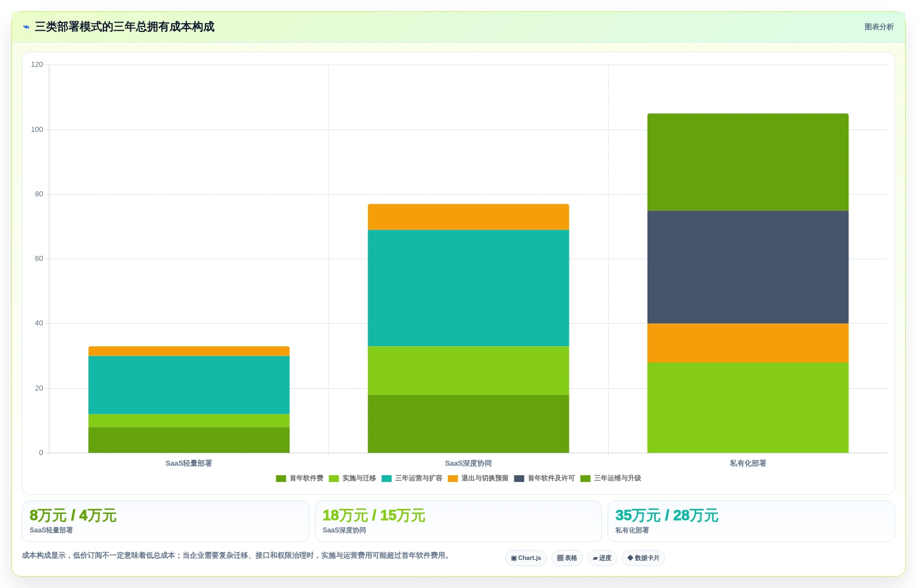Select the Chart.js pill tag
The height and width of the screenshot is (588, 917).
(x=526, y=558)
